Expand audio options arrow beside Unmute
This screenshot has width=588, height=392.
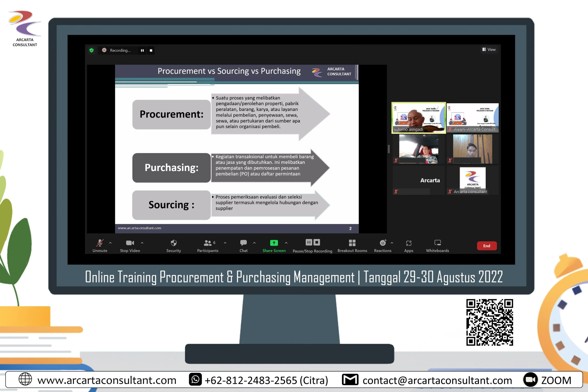110,243
